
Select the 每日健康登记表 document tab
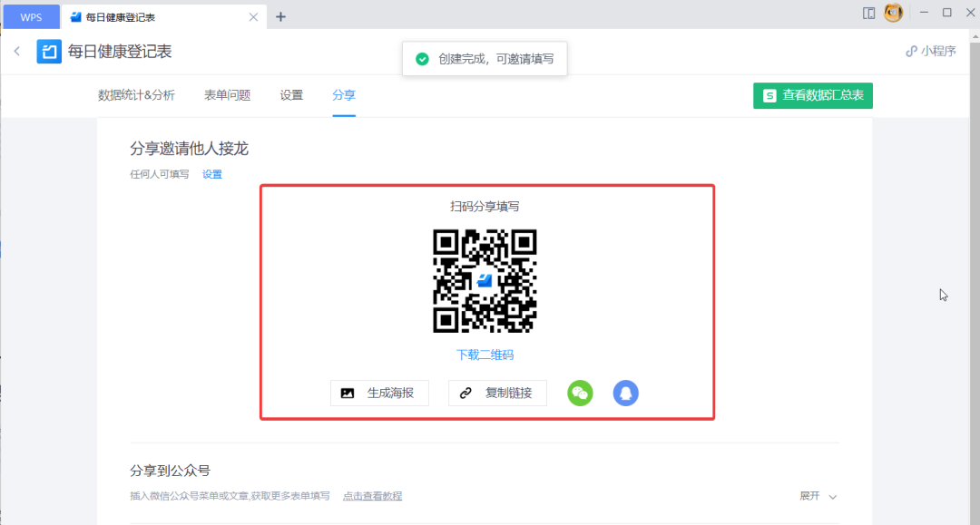tap(163, 17)
